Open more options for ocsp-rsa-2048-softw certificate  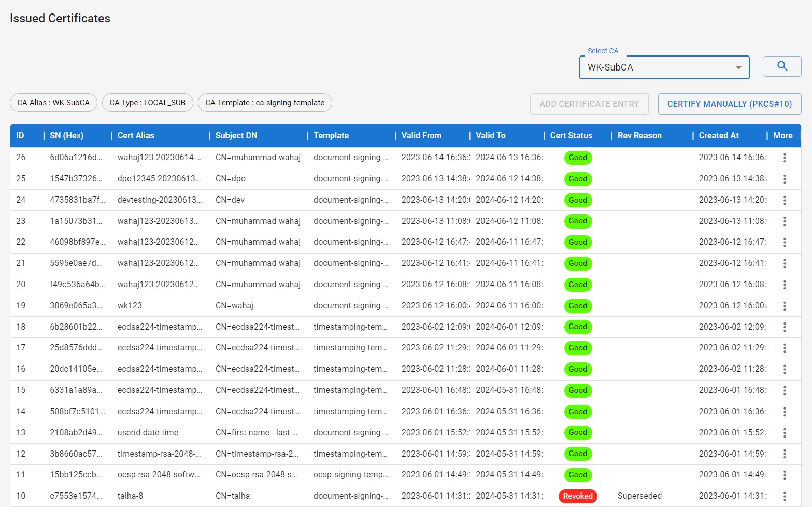click(x=785, y=474)
